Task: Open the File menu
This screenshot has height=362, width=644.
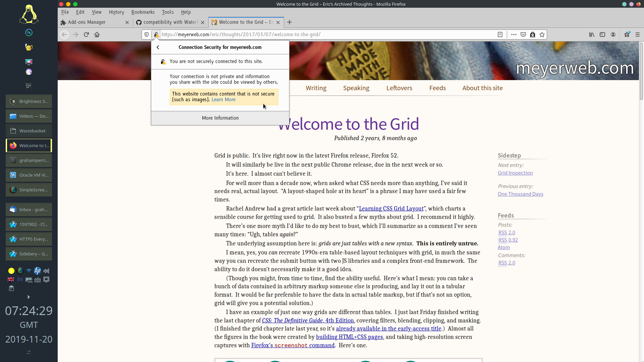Action: click(x=65, y=12)
